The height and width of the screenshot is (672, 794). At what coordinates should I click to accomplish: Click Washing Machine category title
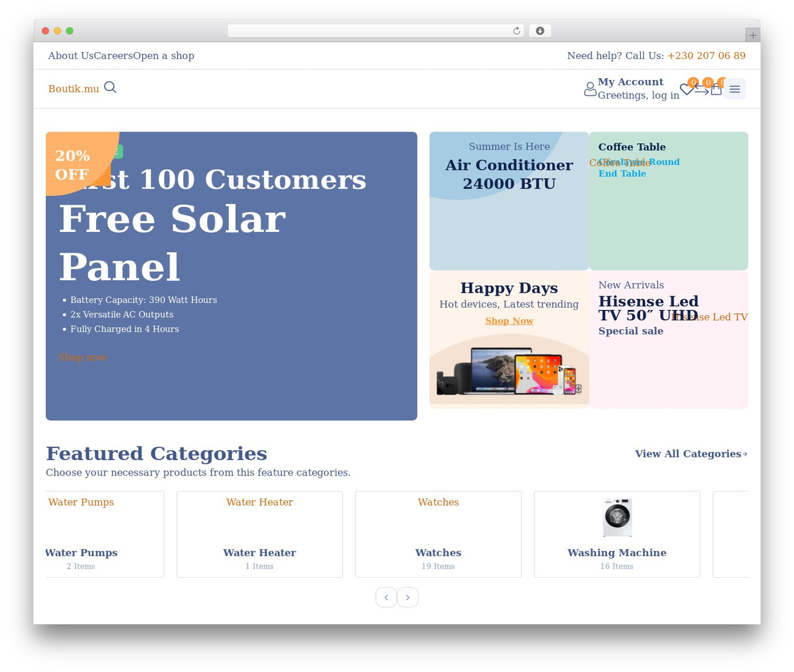point(617,552)
